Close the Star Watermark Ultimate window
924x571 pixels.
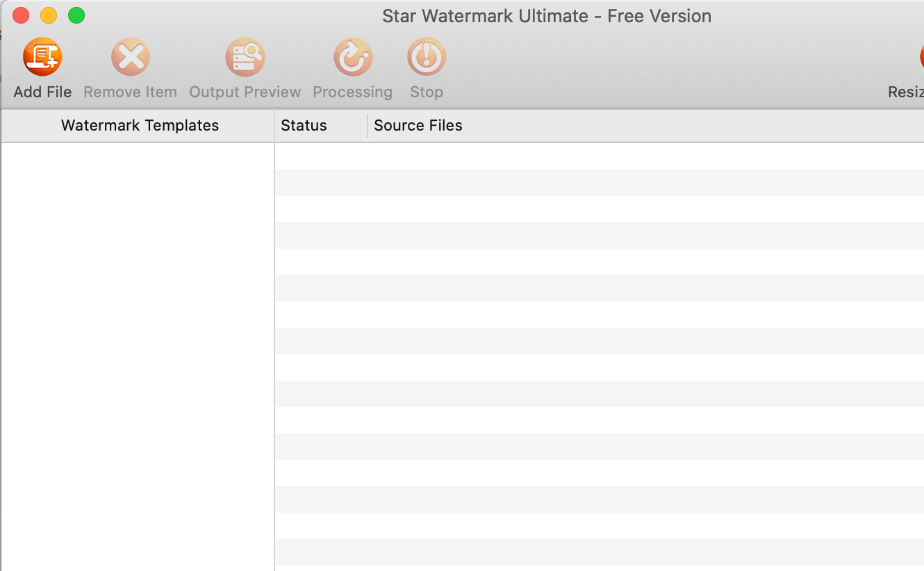[21, 15]
